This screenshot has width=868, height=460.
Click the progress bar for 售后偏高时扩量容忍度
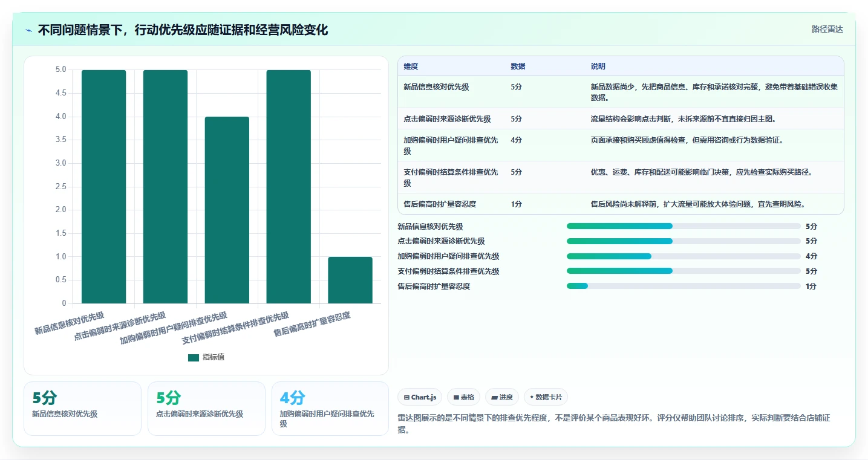click(x=684, y=286)
